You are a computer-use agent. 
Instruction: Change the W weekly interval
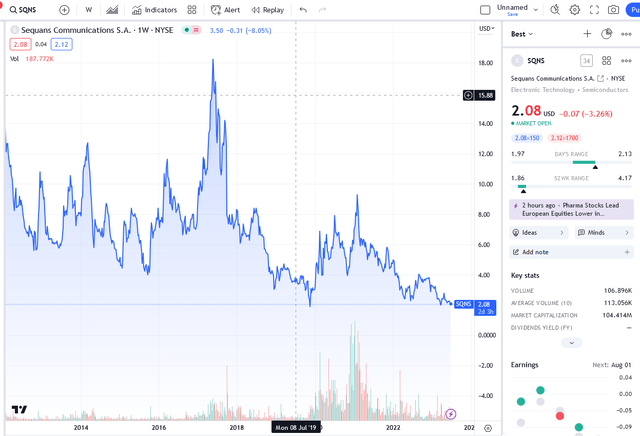point(89,10)
